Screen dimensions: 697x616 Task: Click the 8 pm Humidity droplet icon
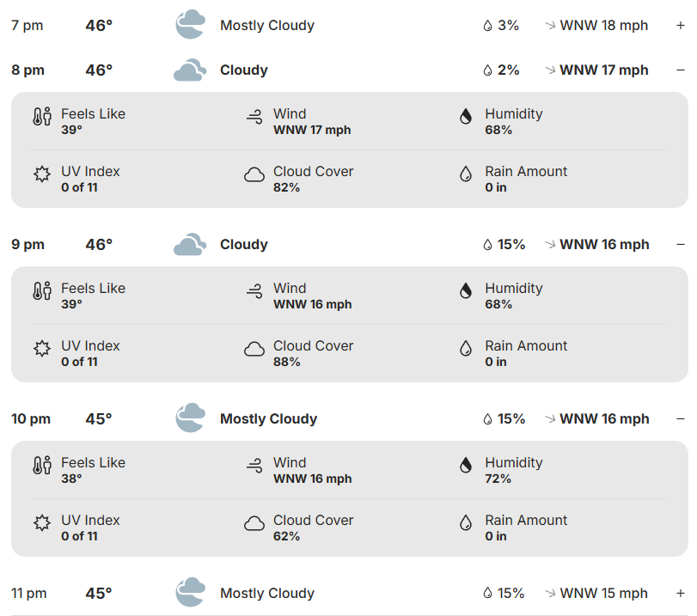[x=466, y=117]
